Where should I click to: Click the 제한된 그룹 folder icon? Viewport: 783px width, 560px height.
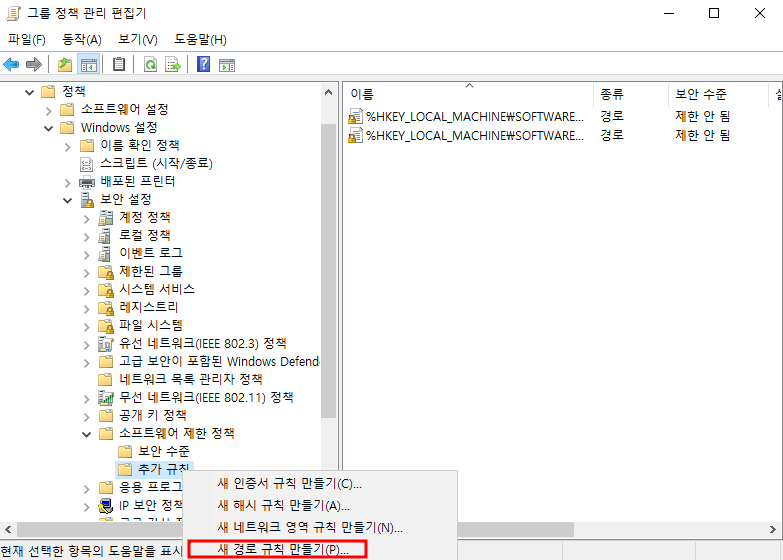pyautogui.click(x=106, y=272)
